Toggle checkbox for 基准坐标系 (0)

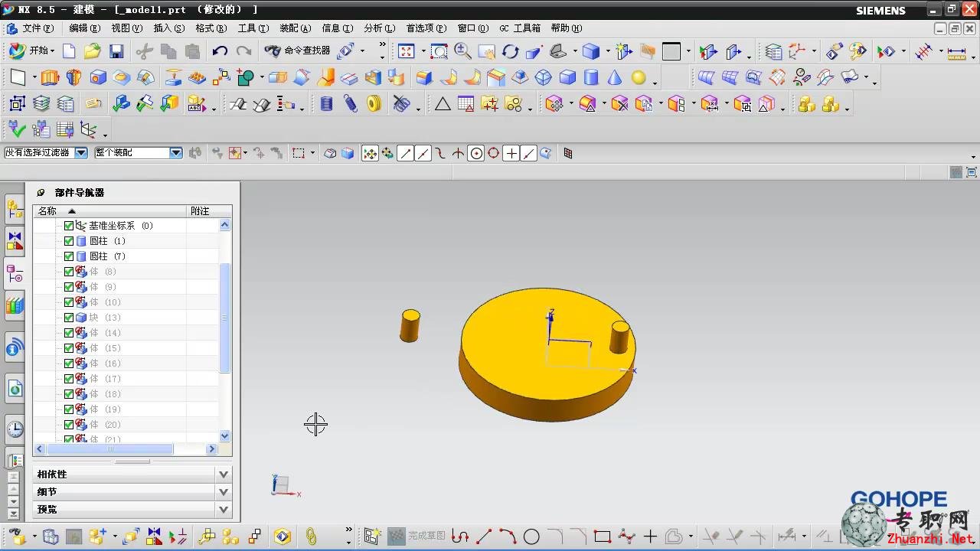69,226
